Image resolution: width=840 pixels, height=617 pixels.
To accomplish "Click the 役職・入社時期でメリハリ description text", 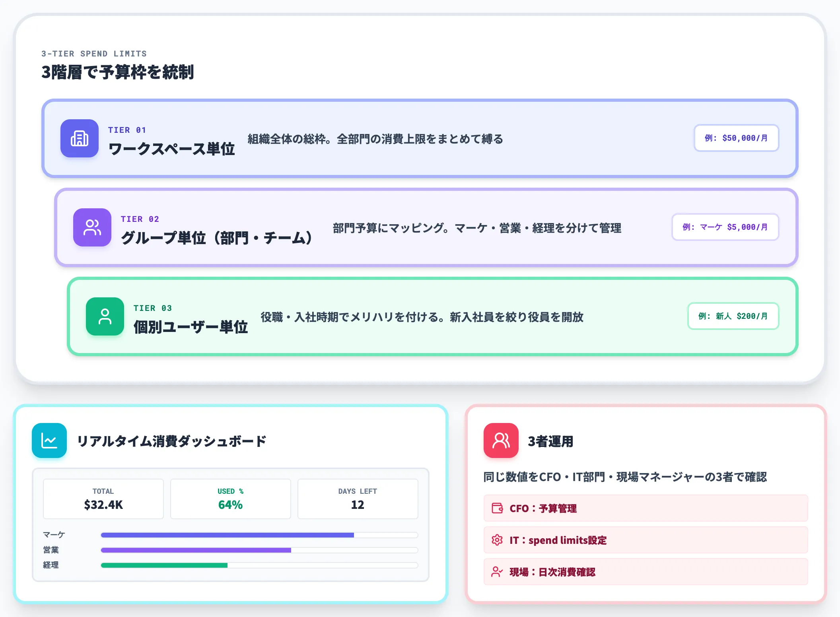I will pyautogui.click(x=422, y=317).
